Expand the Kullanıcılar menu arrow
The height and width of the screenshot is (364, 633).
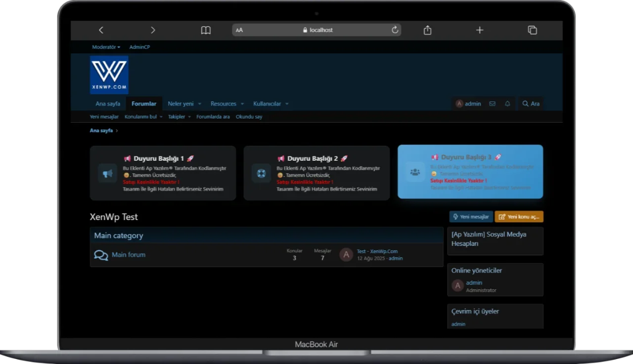tap(287, 104)
